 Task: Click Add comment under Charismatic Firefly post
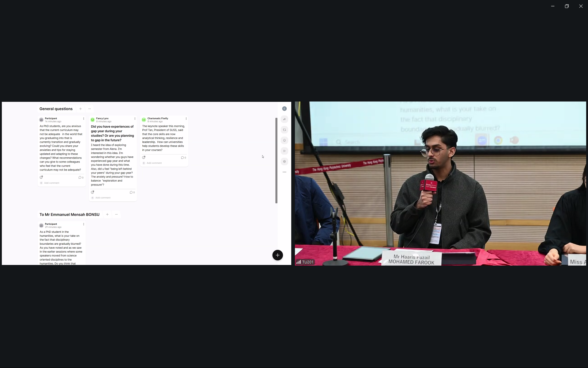coord(154,163)
